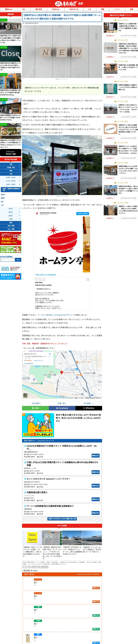Open 最新News navigation tab
This screenshot has height=644, width=138.
[x=9, y=9]
